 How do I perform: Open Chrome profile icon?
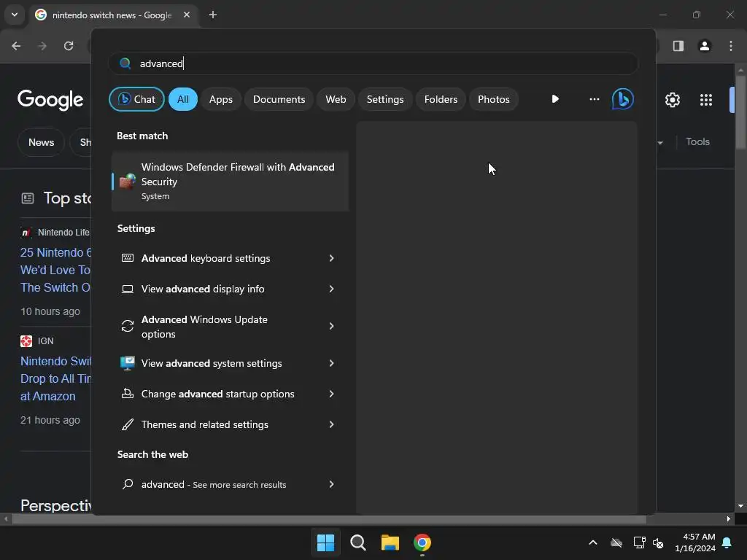pyautogui.click(x=705, y=46)
